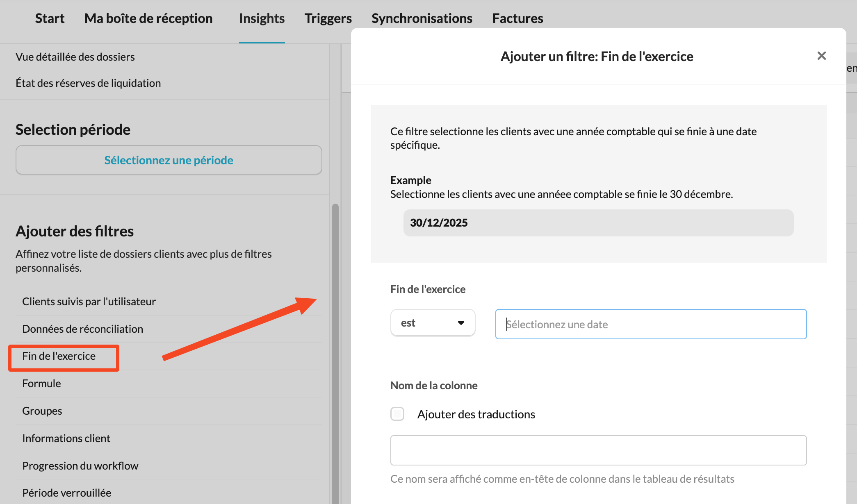This screenshot has height=504, width=857.
Task: Check the Ajouter des traductions checkbox
Action: coord(397,414)
